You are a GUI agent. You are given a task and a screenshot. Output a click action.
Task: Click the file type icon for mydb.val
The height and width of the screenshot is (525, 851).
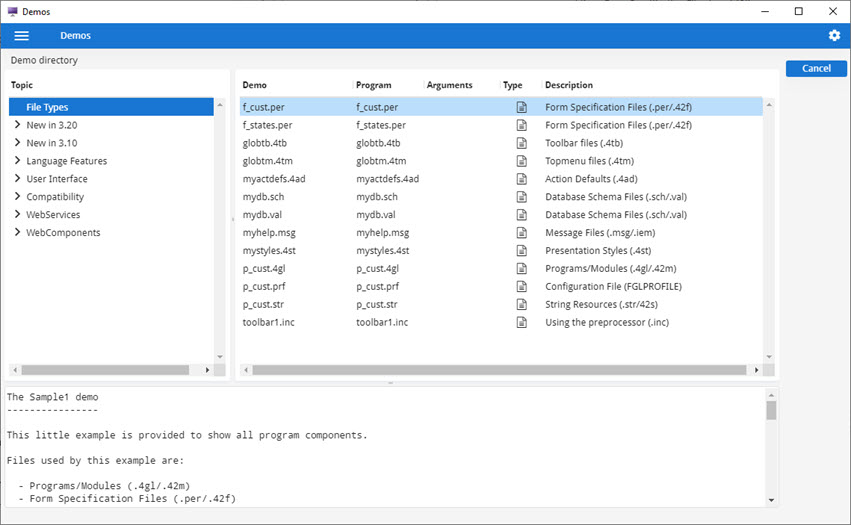[x=522, y=214]
